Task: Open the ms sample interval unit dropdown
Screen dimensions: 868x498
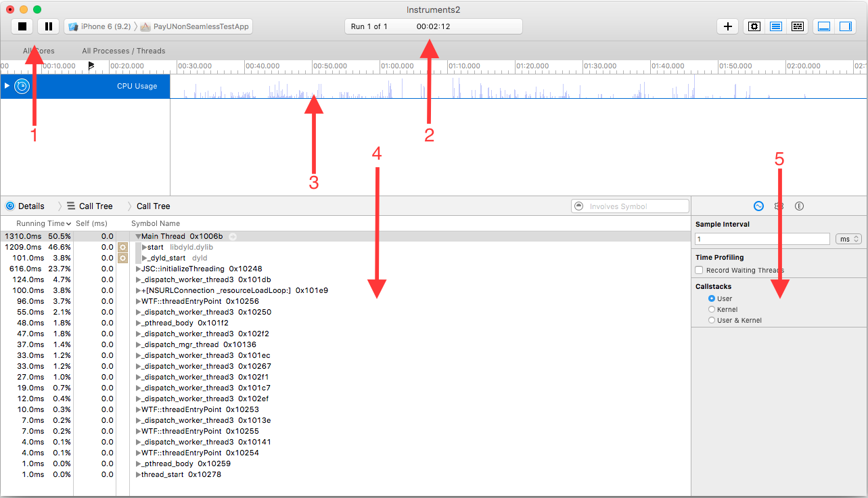Action: tap(848, 239)
